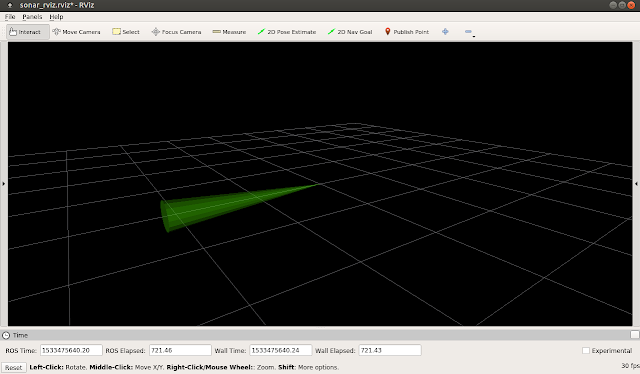
Task: Activate the Move Camera tool
Action: tap(76, 32)
